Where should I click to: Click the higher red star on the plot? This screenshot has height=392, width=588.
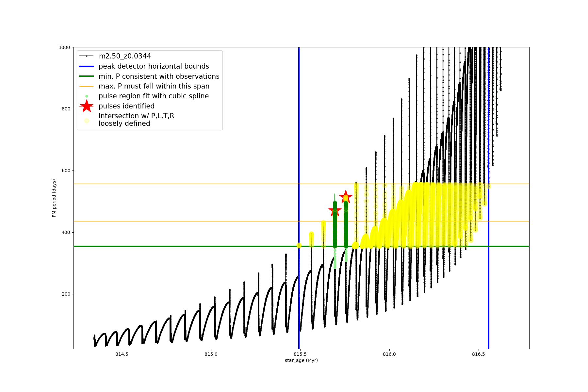click(346, 197)
